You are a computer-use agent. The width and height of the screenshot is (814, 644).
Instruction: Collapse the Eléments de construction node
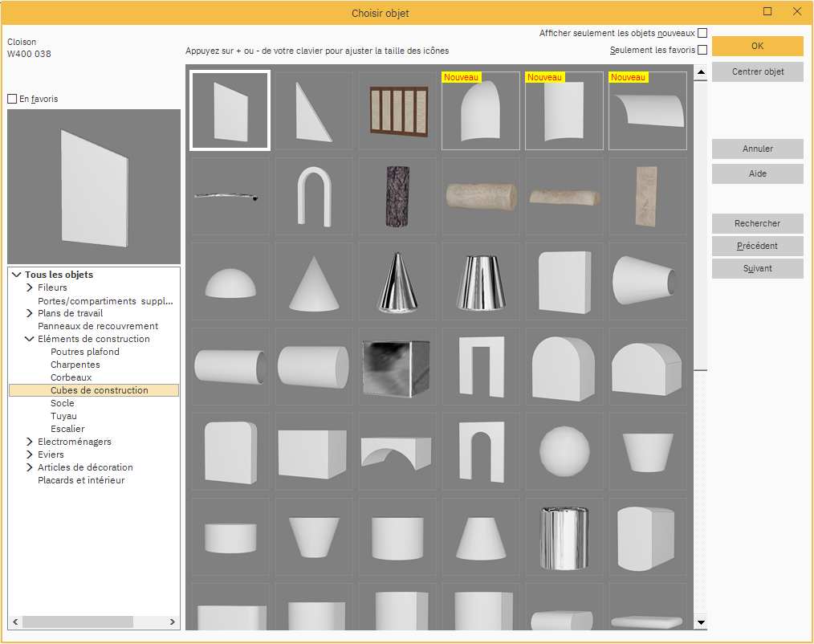30,339
